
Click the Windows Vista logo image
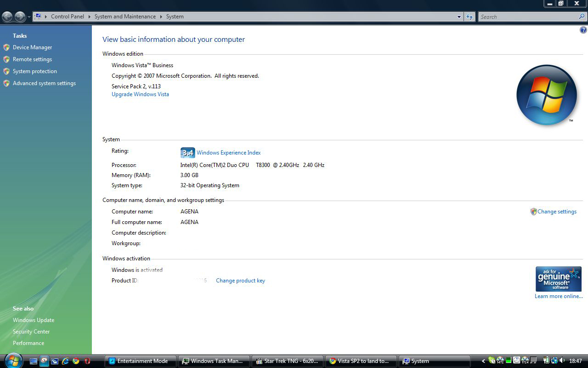(547, 95)
